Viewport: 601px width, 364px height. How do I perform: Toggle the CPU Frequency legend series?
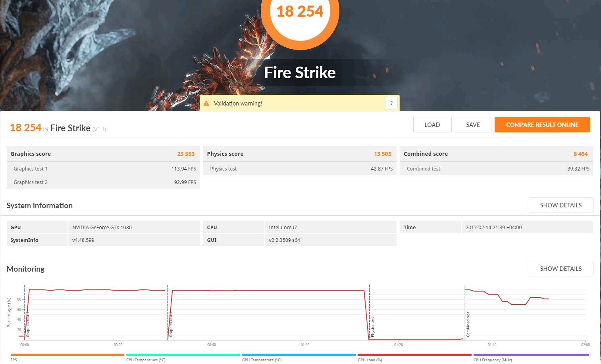(x=531, y=357)
